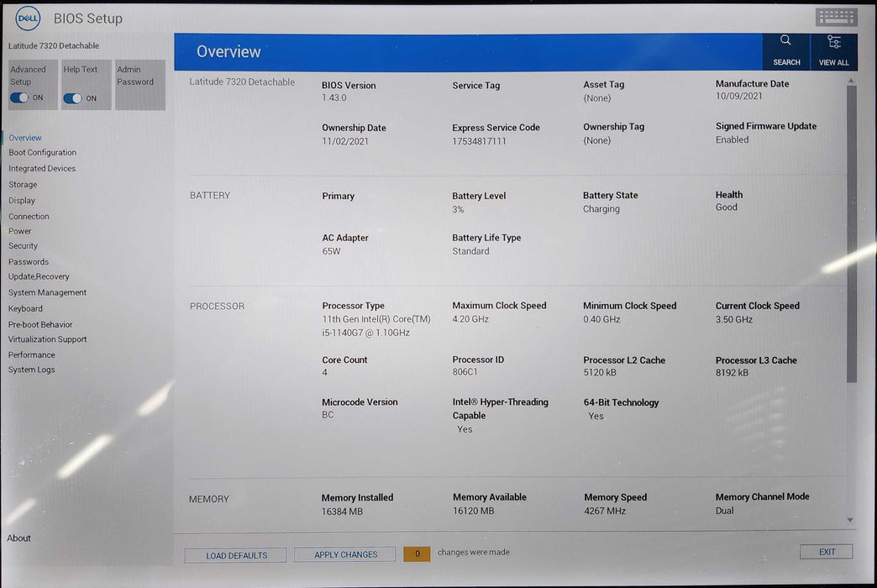Open the View All filter icon
The width and height of the screenshot is (877, 588).
tap(833, 42)
